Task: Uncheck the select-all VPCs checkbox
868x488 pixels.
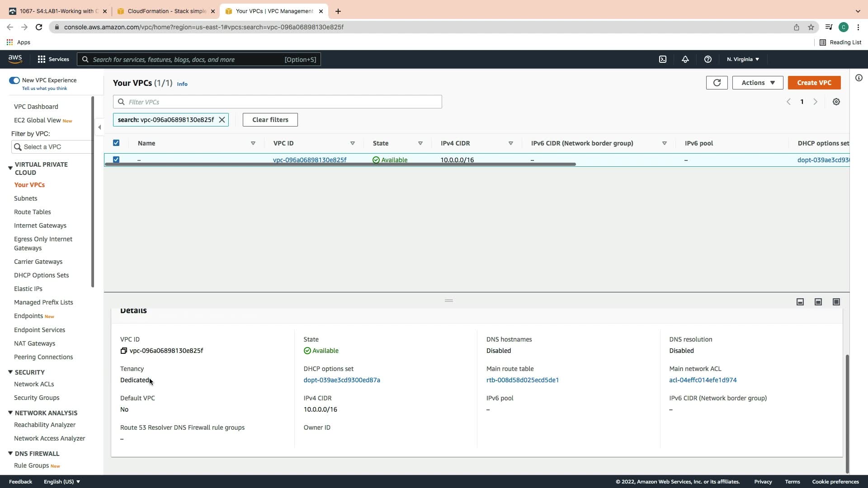Action: (x=116, y=143)
